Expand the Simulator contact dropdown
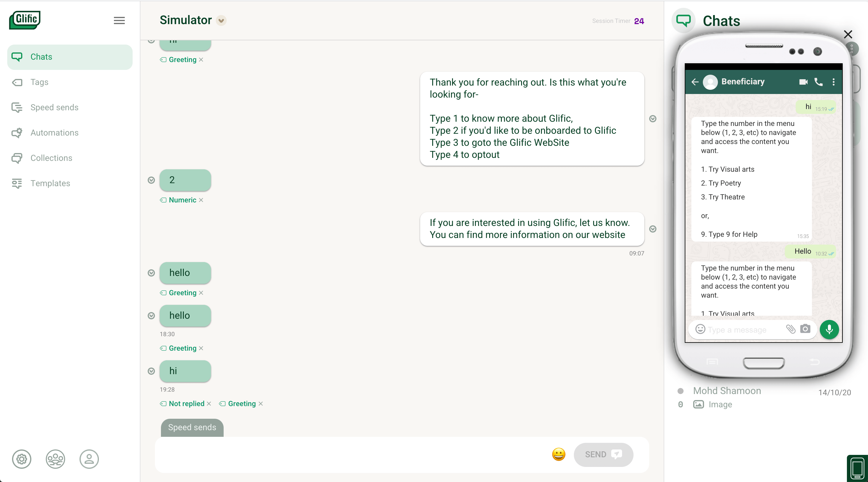 221,20
